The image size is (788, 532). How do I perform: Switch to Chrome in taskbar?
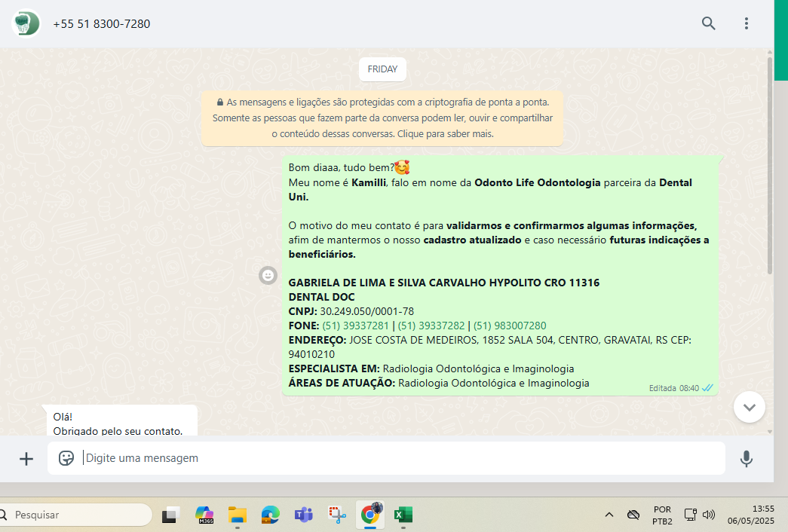[370, 515]
